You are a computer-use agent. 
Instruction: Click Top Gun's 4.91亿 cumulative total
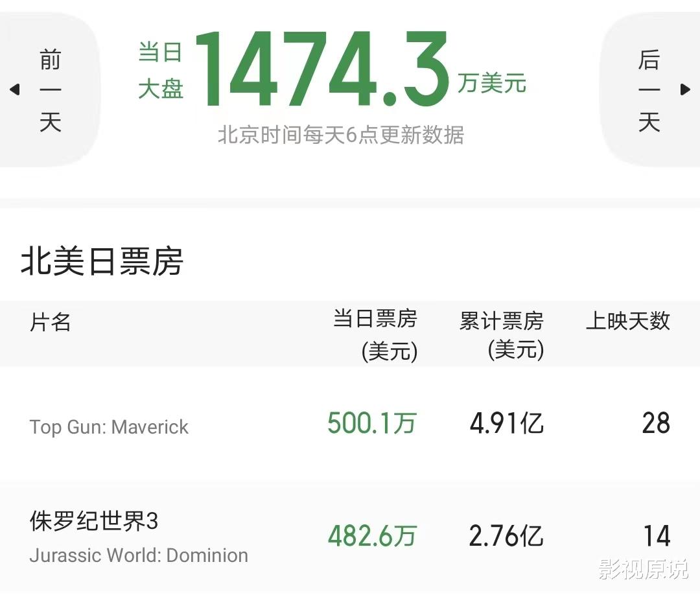point(507,423)
